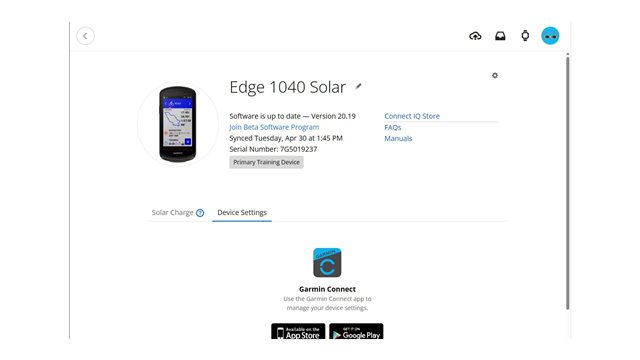Go back with the left chevron button
Screen dimensions: 640x360
pos(85,36)
